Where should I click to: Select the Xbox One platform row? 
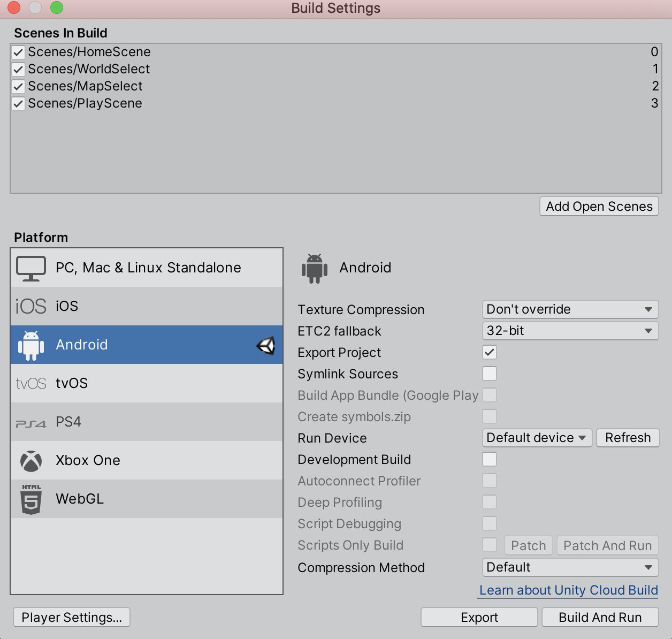click(147, 460)
